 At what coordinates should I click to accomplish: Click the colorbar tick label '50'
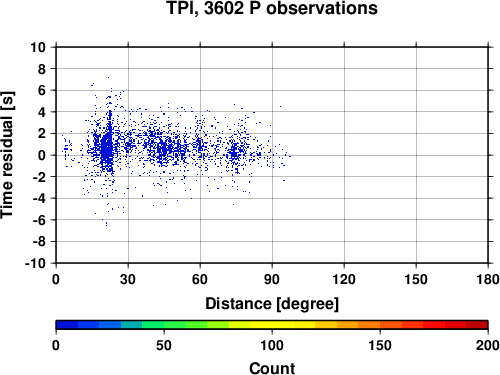point(164,345)
